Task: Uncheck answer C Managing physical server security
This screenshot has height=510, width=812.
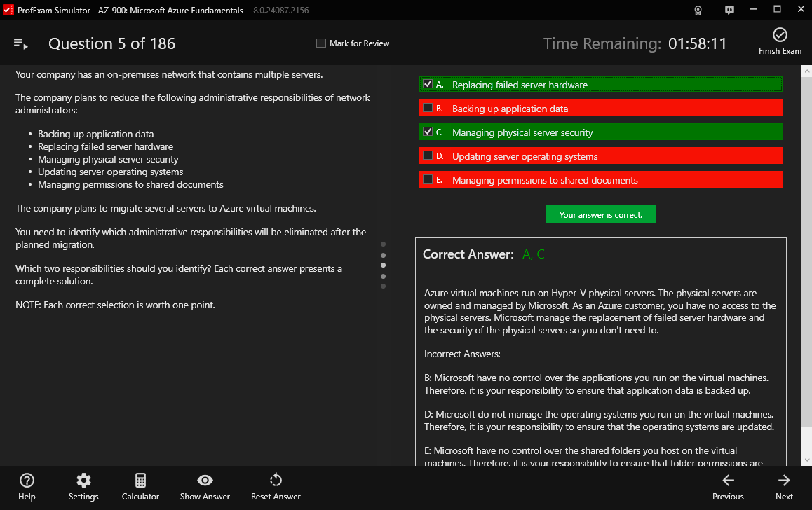Action: point(428,132)
